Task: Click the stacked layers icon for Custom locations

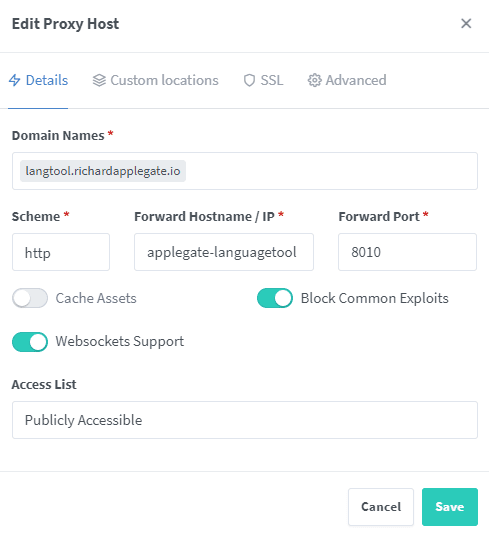Action: (x=99, y=81)
